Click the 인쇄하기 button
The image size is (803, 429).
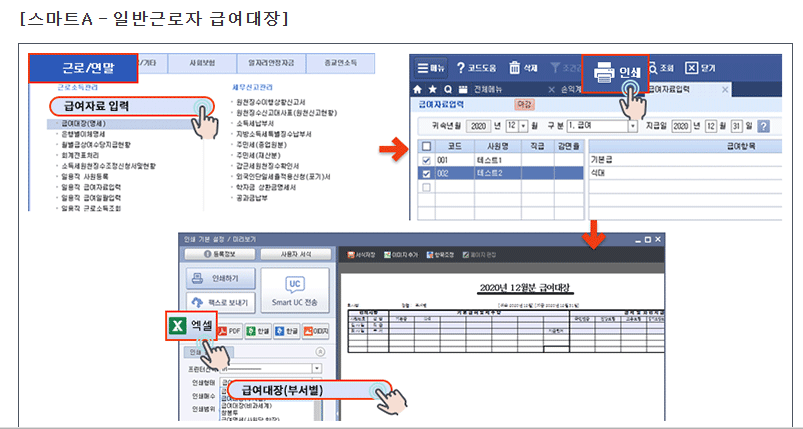coord(218,277)
